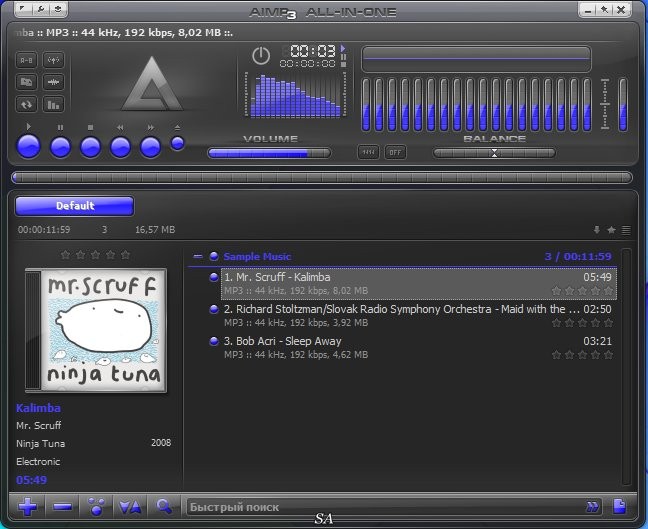Click the blue dot beside Bob Acri track

tap(214, 341)
